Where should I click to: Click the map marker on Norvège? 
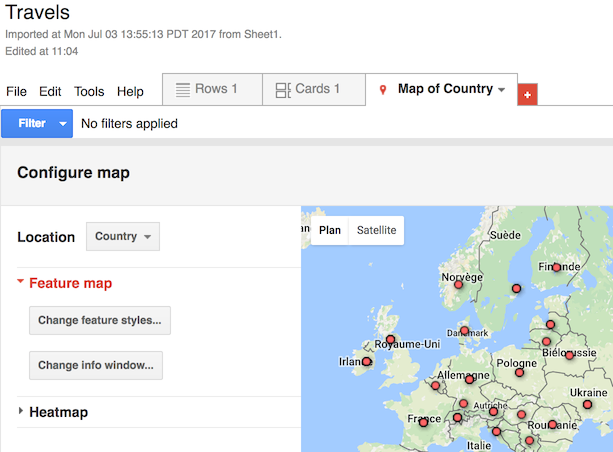(x=458, y=284)
